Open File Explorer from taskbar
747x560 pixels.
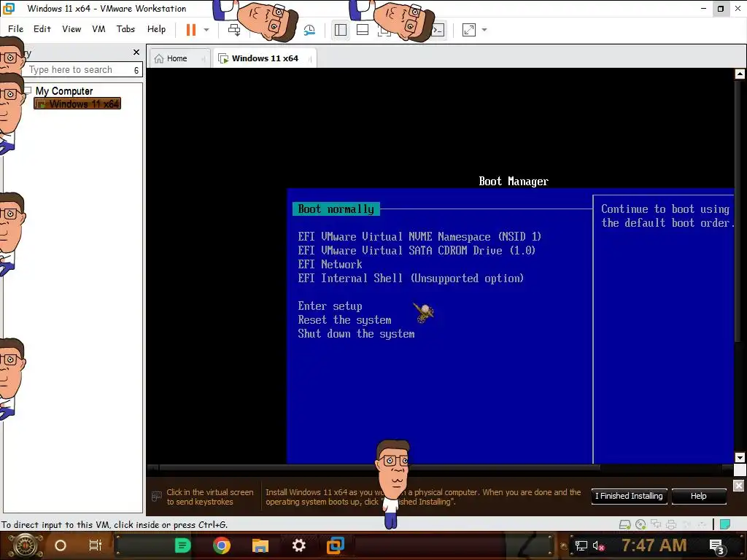coord(260,545)
